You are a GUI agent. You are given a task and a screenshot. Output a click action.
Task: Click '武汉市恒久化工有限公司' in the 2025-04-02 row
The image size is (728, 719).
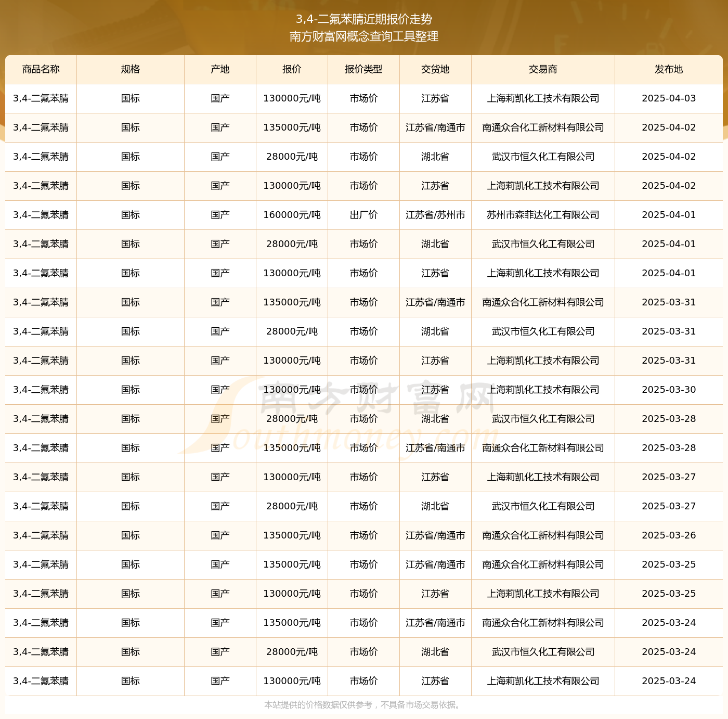[x=543, y=157]
